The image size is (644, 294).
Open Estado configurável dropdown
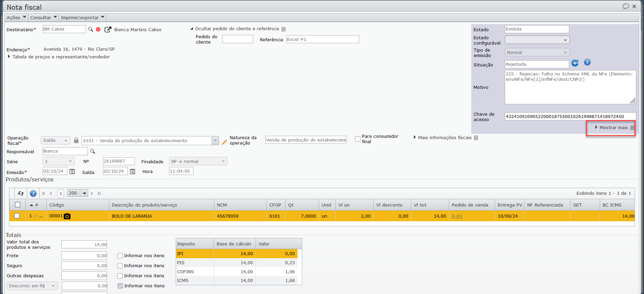537,40
